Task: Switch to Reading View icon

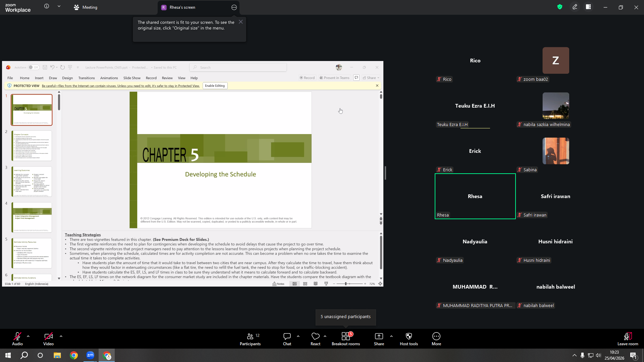Action: coord(316,284)
